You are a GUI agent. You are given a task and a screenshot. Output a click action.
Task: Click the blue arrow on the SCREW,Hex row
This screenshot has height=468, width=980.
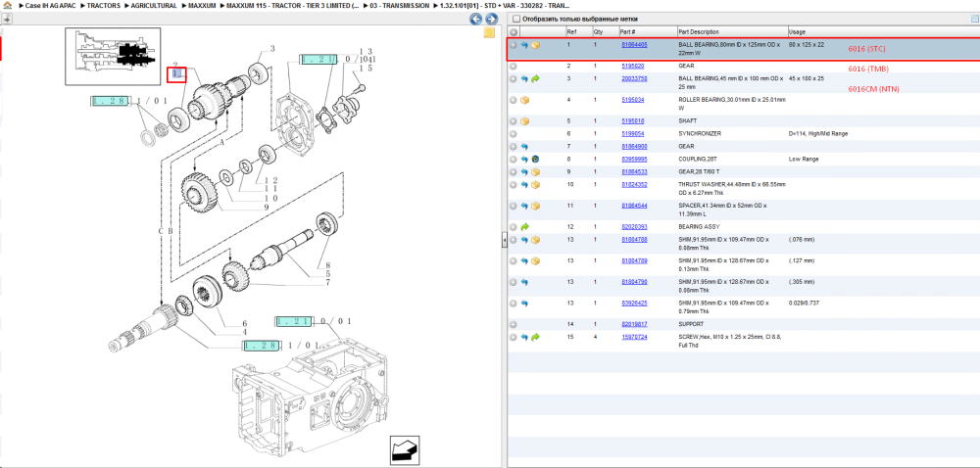click(524, 338)
